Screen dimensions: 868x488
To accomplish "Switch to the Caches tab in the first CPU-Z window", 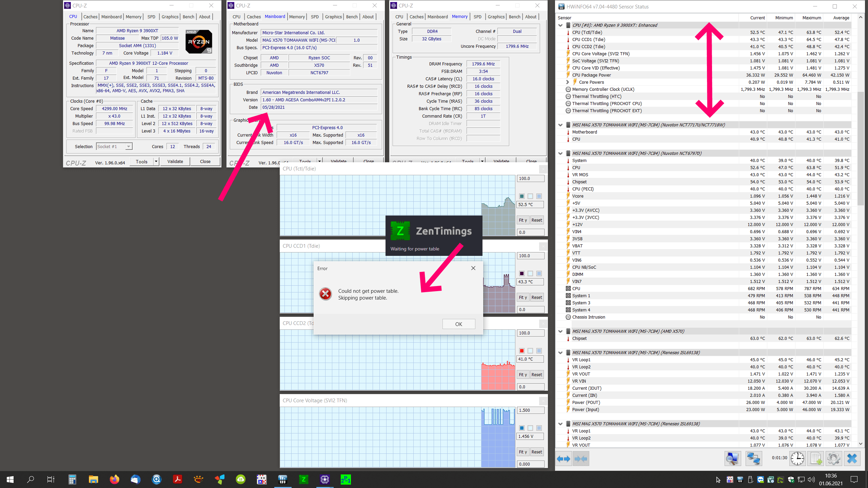I will (x=90, y=17).
